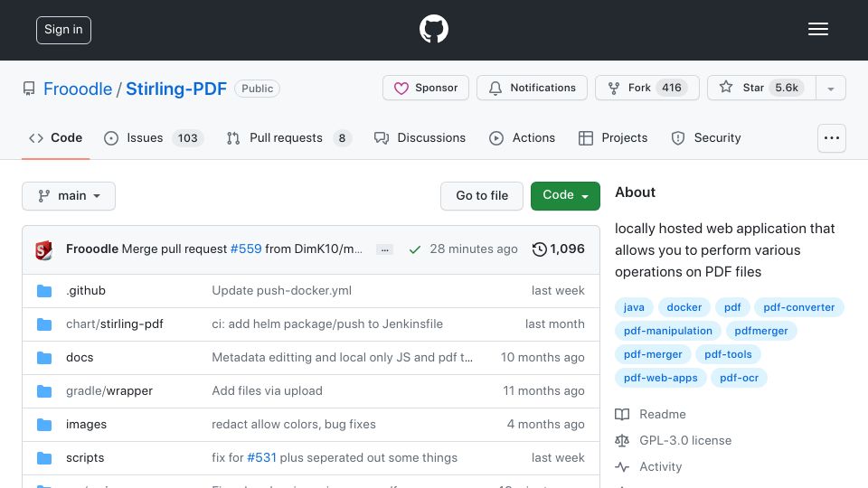Expand the green Code dropdown button
Screen dimensions: 868x488
565,196
